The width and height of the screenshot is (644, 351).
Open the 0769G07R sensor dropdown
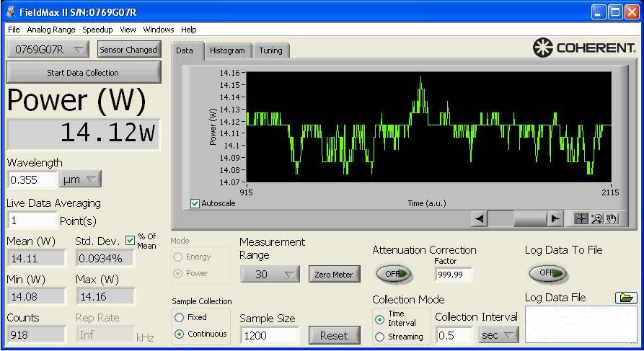(48, 50)
